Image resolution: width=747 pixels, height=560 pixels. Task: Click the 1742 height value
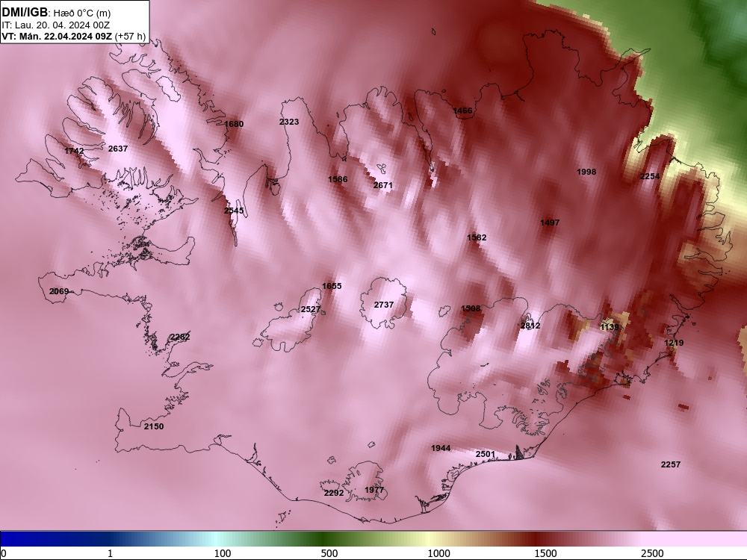pos(74,151)
